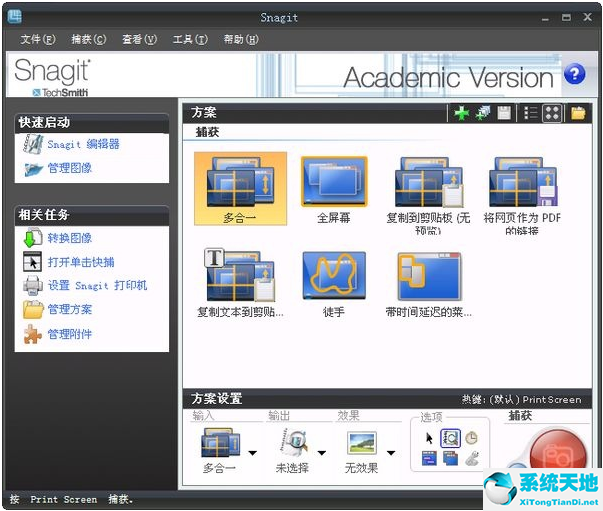Choose the 复制到剪贴板 (无预览) profile
603x511 pixels.
[x=428, y=195]
